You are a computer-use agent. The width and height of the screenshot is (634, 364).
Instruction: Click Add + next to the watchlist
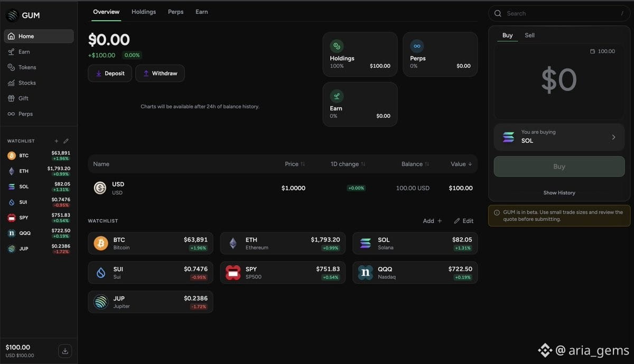point(432,221)
